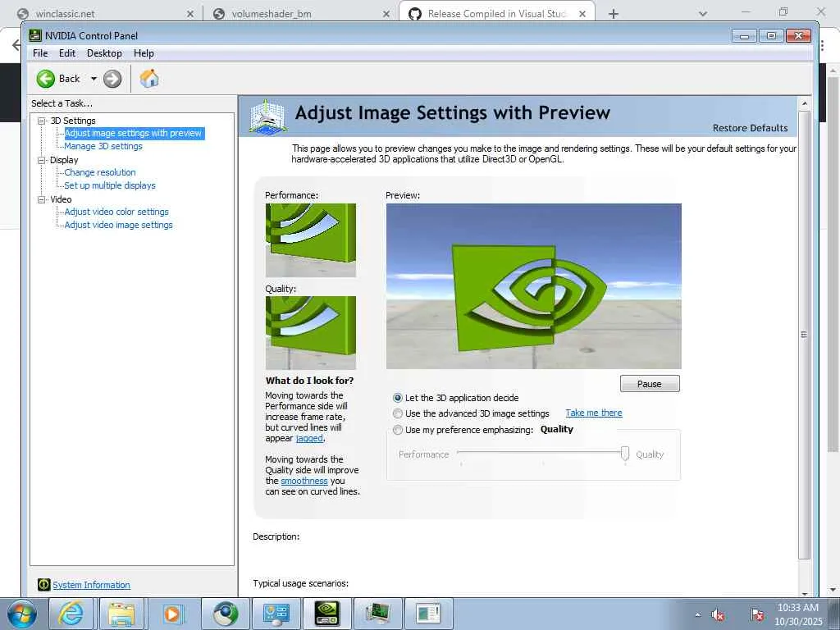Collapse the 3D Settings tree node
Viewport: 840px width, 630px height.
[41, 121]
